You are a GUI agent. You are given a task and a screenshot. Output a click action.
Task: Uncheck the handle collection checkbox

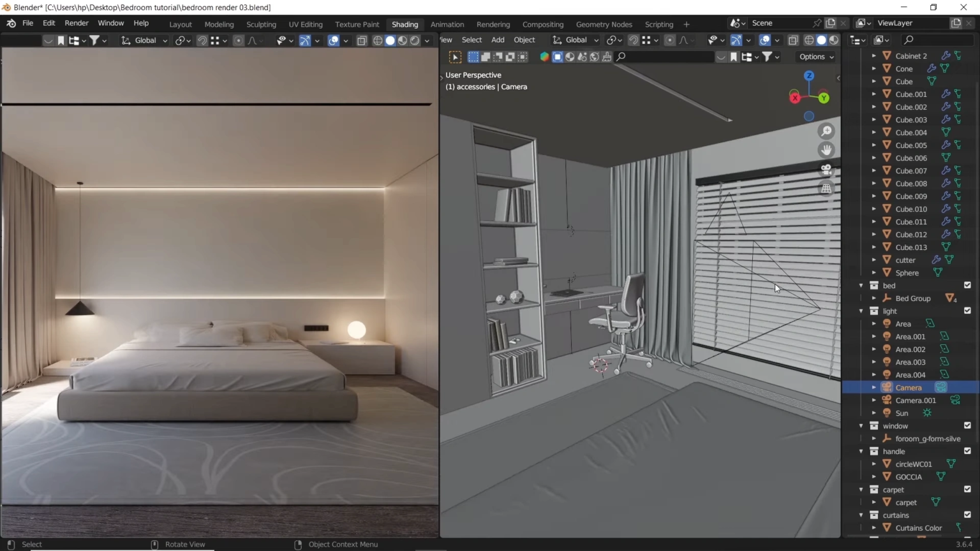click(x=967, y=452)
